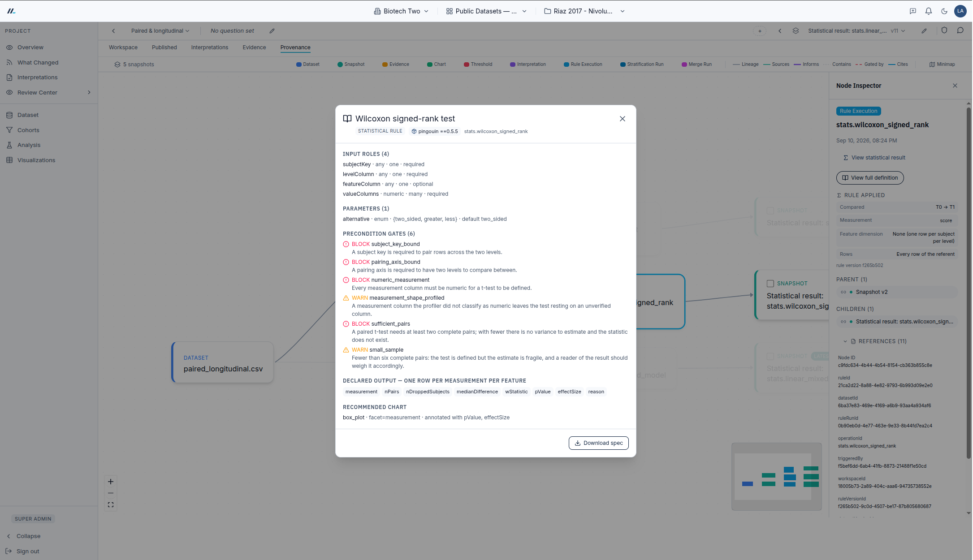
Task: Open parent Snapshot v2 link
Action: (x=896, y=292)
